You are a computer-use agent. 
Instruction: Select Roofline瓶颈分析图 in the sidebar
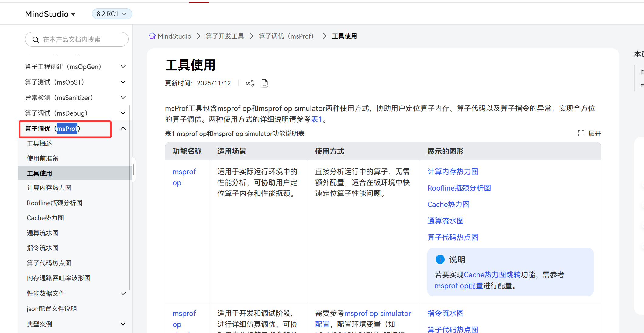point(55,203)
